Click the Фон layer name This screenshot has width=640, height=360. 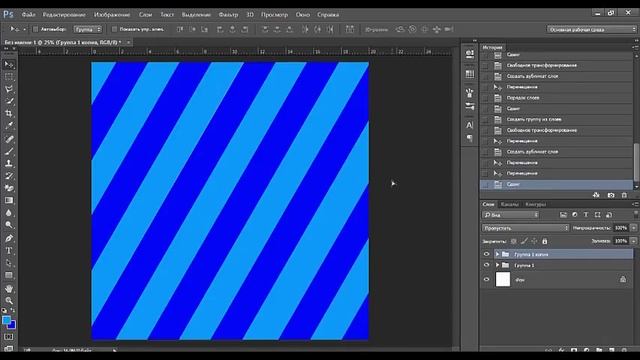pos(520,280)
